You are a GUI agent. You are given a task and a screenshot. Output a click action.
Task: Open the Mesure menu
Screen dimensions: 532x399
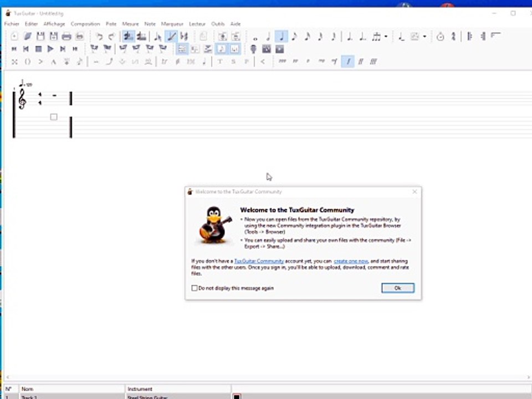tap(130, 24)
